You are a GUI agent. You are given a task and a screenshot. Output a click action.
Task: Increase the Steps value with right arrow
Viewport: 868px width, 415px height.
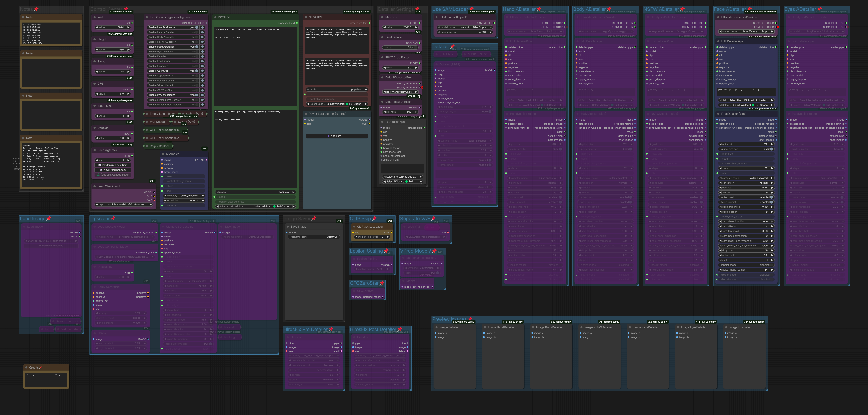coord(128,71)
